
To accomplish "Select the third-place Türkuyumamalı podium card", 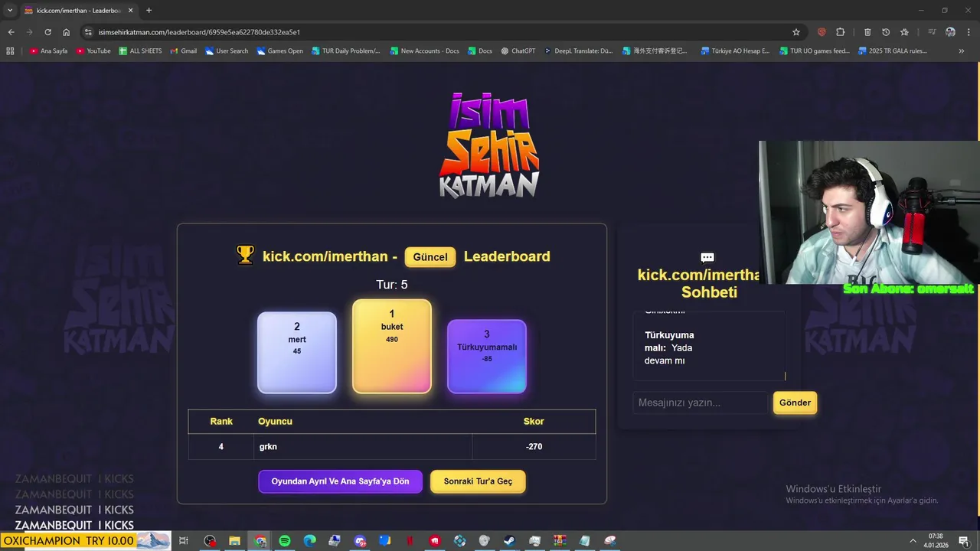I will 487,356.
